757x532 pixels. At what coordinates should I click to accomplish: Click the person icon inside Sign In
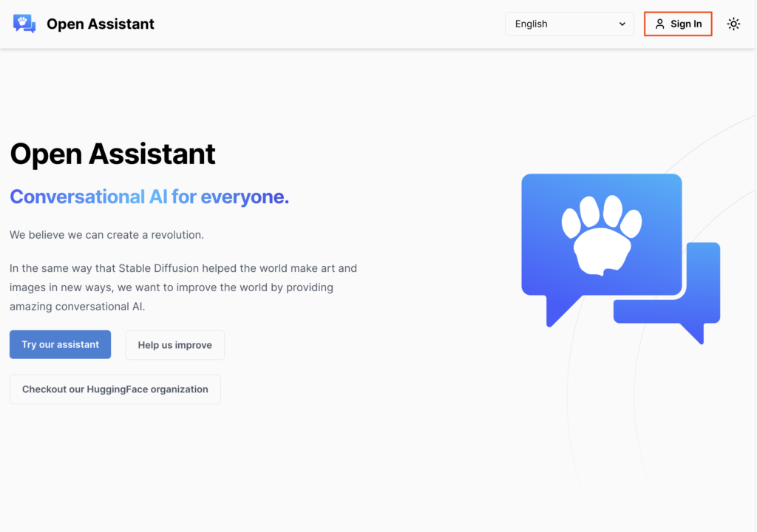pyautogui.click(x=660, y=23)
